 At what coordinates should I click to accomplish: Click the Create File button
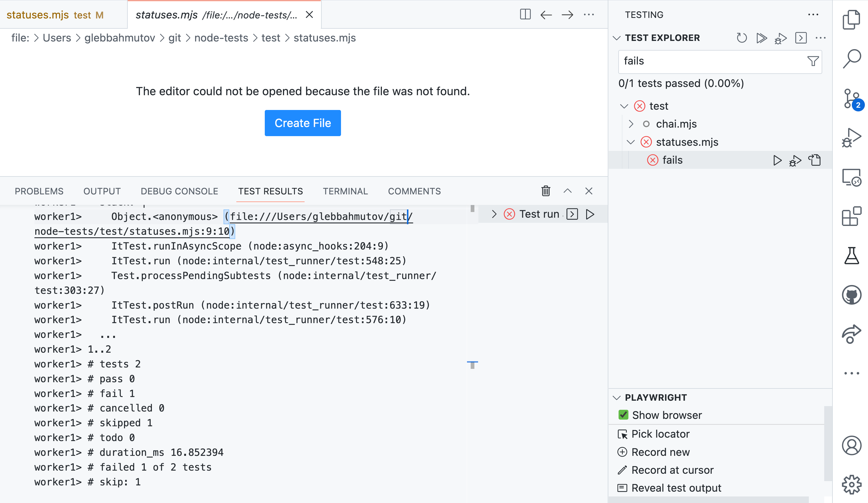point(302,123)
